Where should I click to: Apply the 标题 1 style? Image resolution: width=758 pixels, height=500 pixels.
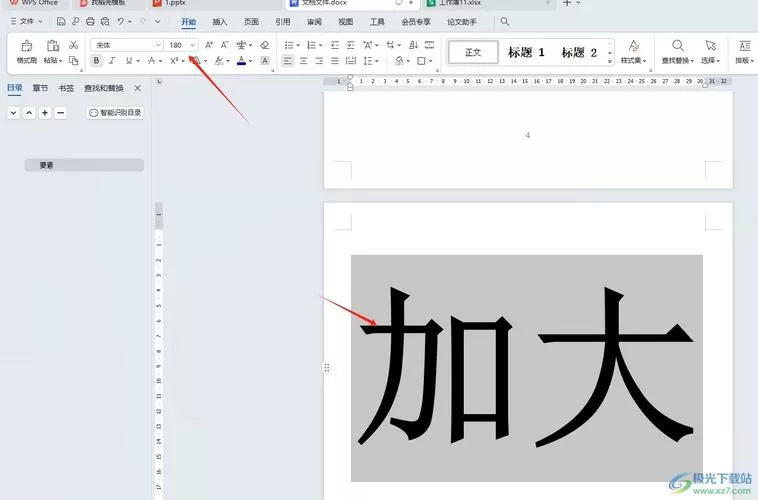pyautogui.click(x=526, y=52)
